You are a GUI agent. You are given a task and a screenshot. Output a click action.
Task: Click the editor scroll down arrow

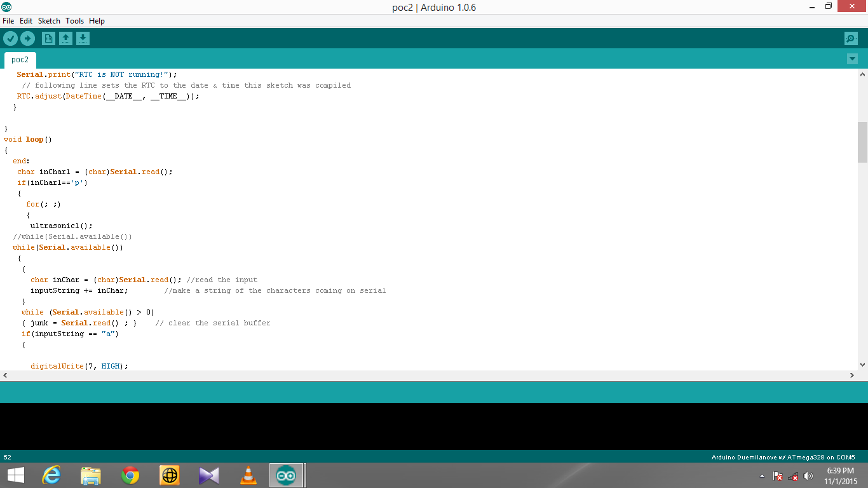click(x=862, y=365)
